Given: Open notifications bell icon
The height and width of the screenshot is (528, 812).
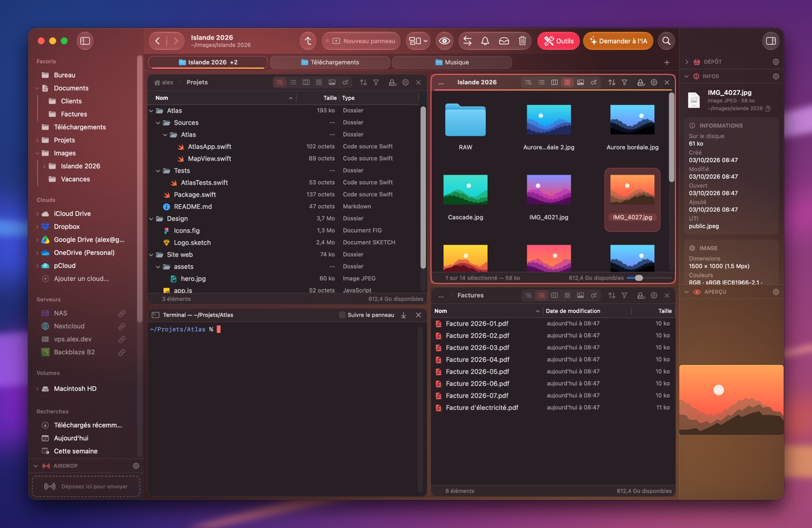Looking at the screenshot, I should (x=485, y=41).
